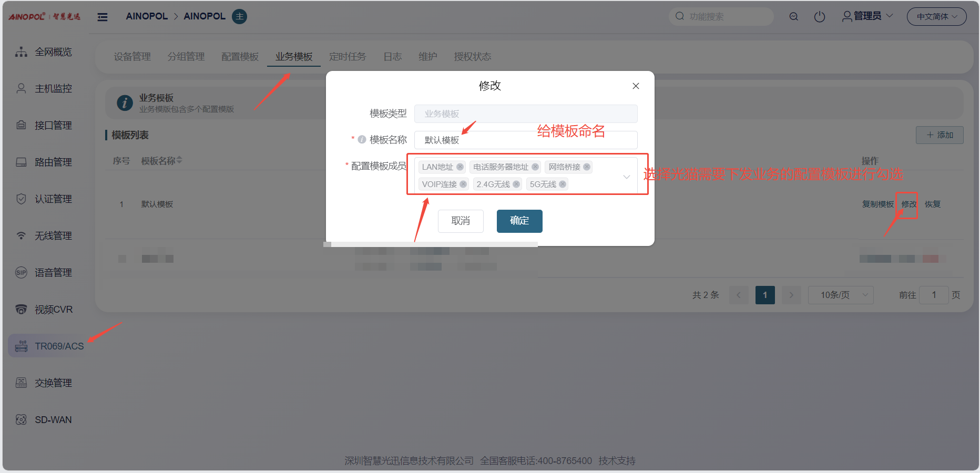
Task: Click the 确定 confirm button
Action: point(519,221)
